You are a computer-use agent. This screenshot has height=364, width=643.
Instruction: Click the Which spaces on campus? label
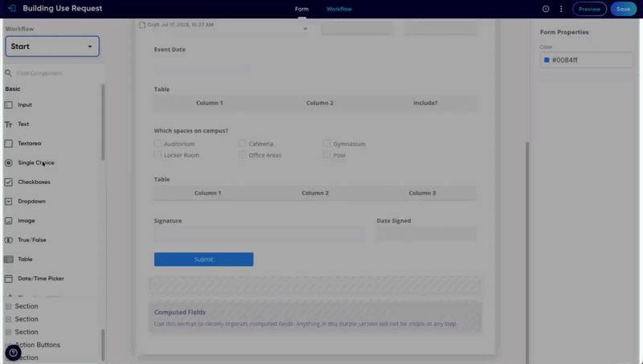[x=191, y=131]
